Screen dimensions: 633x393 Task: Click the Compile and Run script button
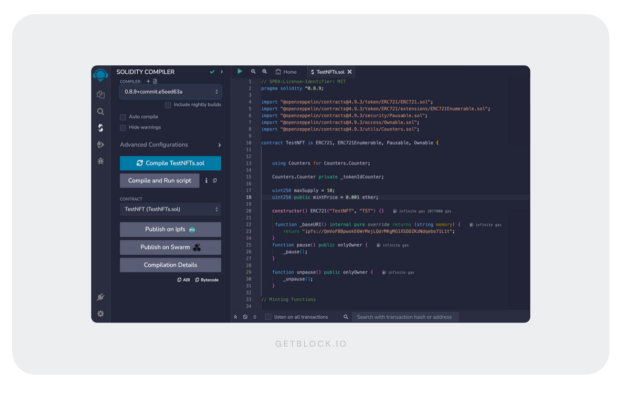159,181
